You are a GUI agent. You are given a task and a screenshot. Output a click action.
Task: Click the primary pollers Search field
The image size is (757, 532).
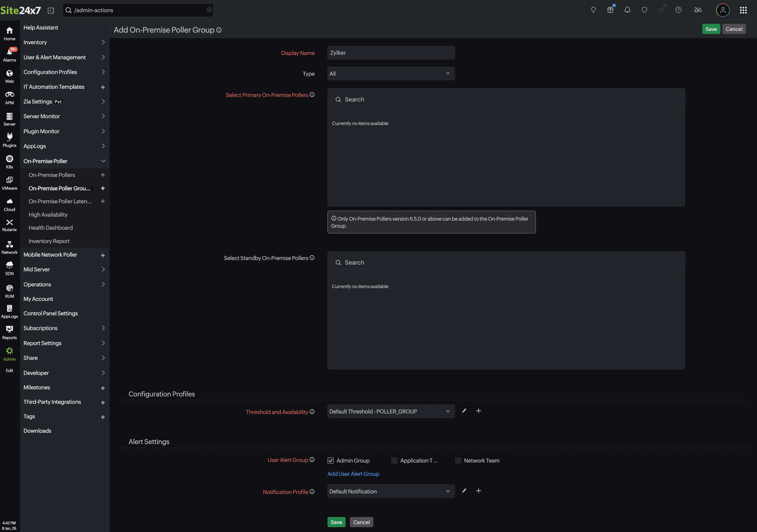coord(508,99)
